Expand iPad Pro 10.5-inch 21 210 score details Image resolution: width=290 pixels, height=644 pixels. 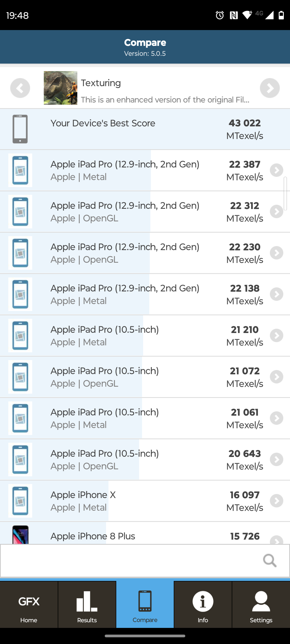point(277,336)
